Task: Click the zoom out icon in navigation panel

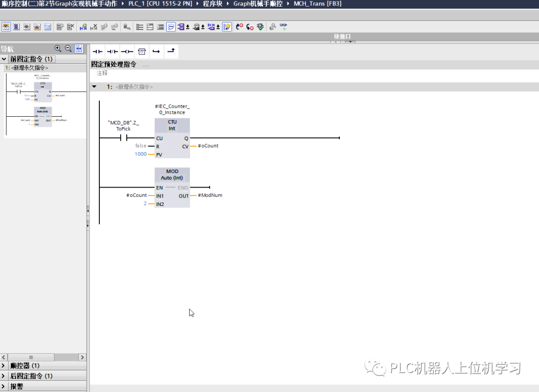Action: tap(68, 48)
